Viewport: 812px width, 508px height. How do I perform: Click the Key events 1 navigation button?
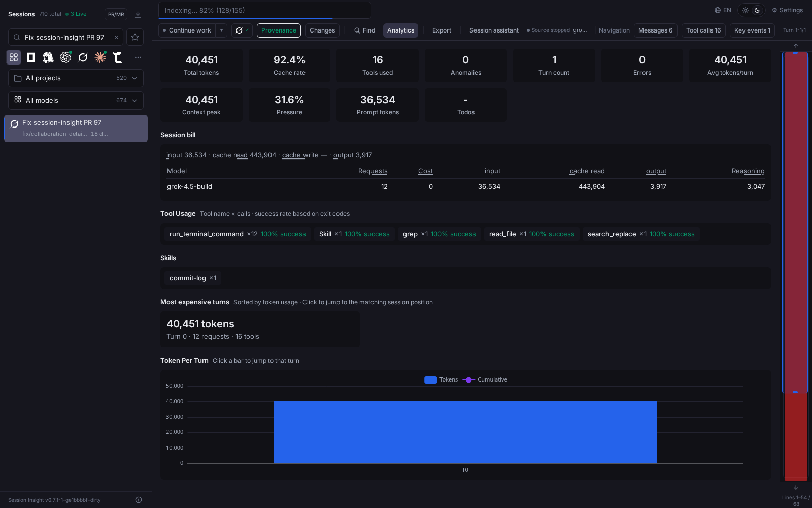pyautogui.click(x=752, y=30)
